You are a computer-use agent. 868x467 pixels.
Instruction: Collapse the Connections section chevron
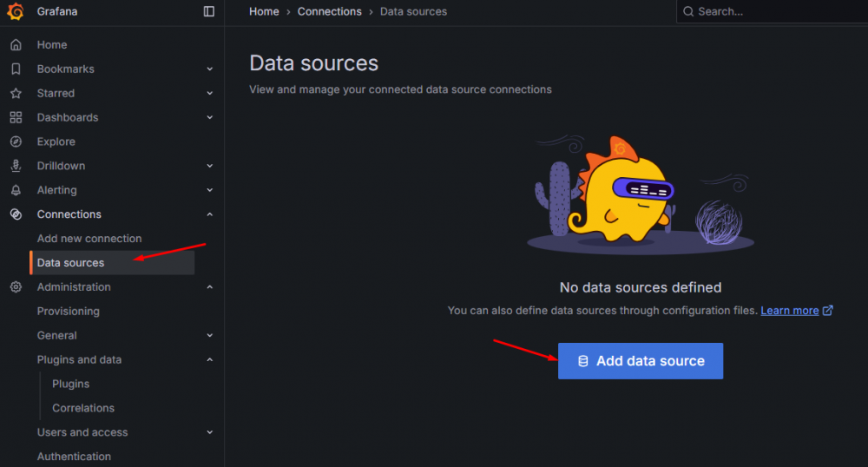coord(210,214)
